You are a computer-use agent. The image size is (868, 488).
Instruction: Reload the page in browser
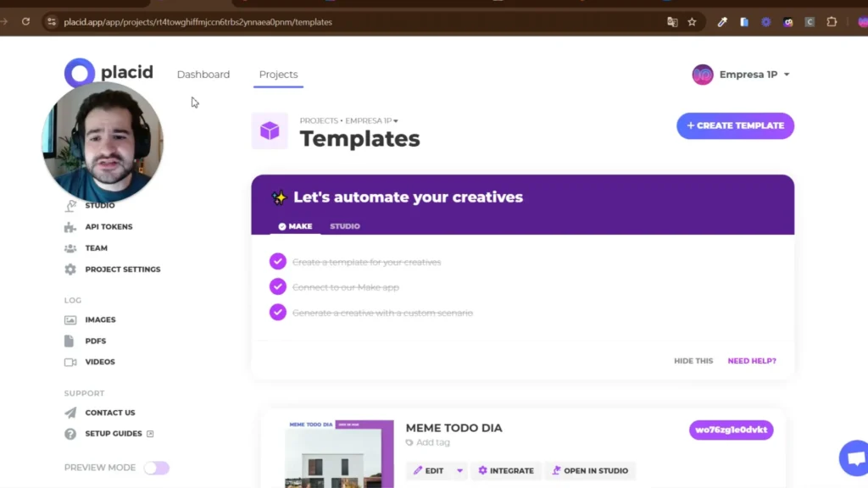[x=25, y=22]
